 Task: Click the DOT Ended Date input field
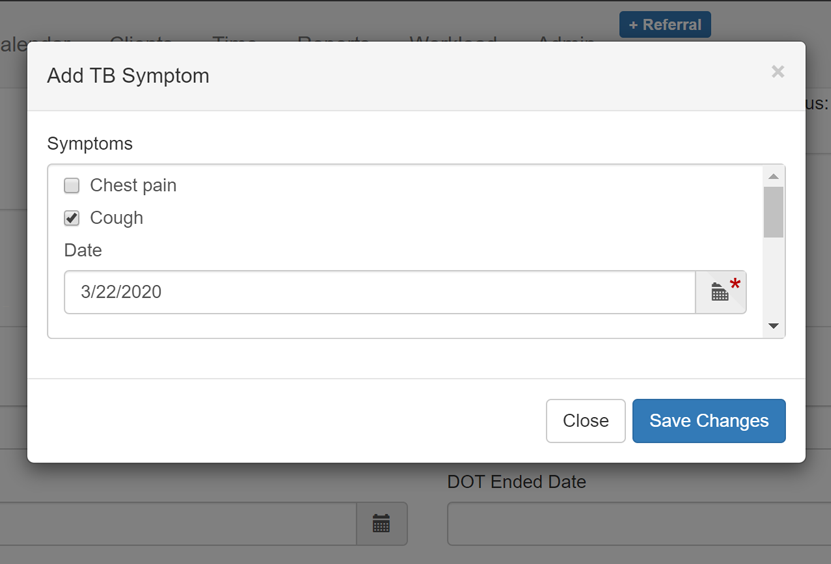pyautogui.click(x=639, y=524)
